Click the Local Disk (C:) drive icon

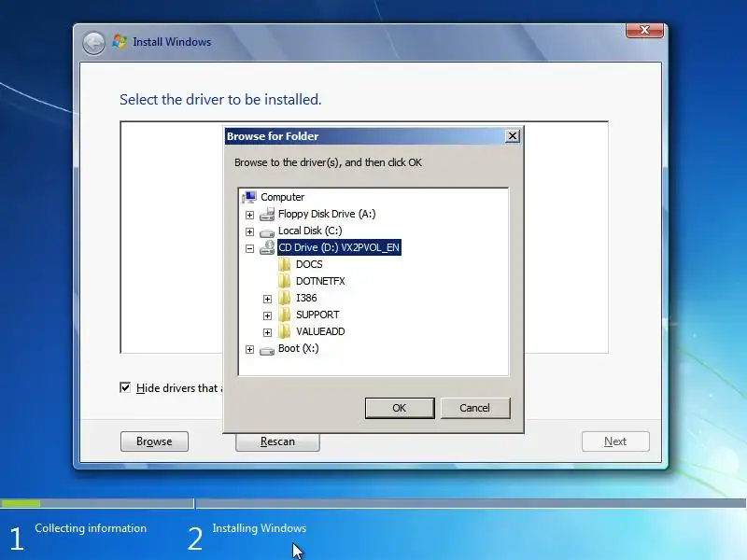(267, 232)
